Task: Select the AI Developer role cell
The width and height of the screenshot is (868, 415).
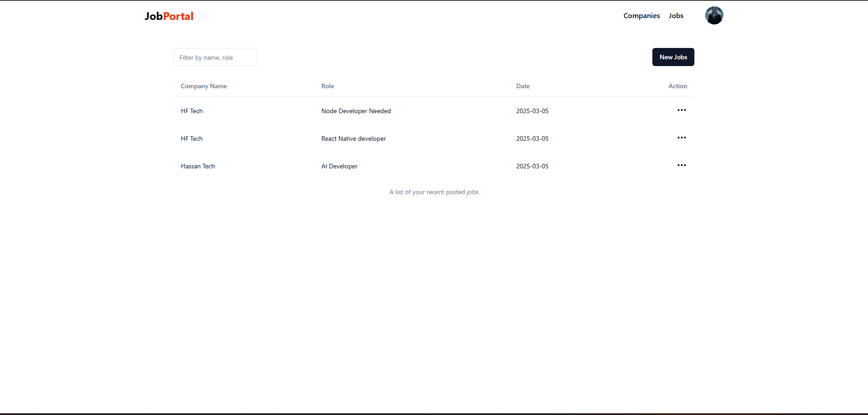Action: [x=340, y=166]
